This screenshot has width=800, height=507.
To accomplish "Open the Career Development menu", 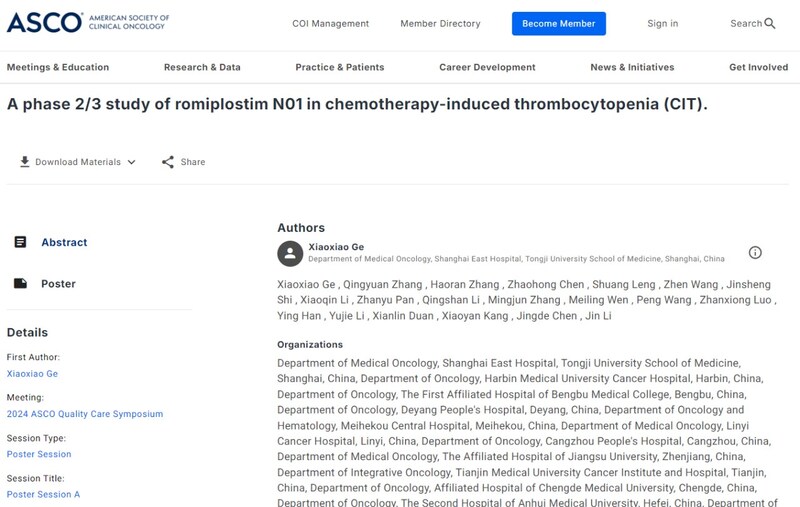I will 487,67.
